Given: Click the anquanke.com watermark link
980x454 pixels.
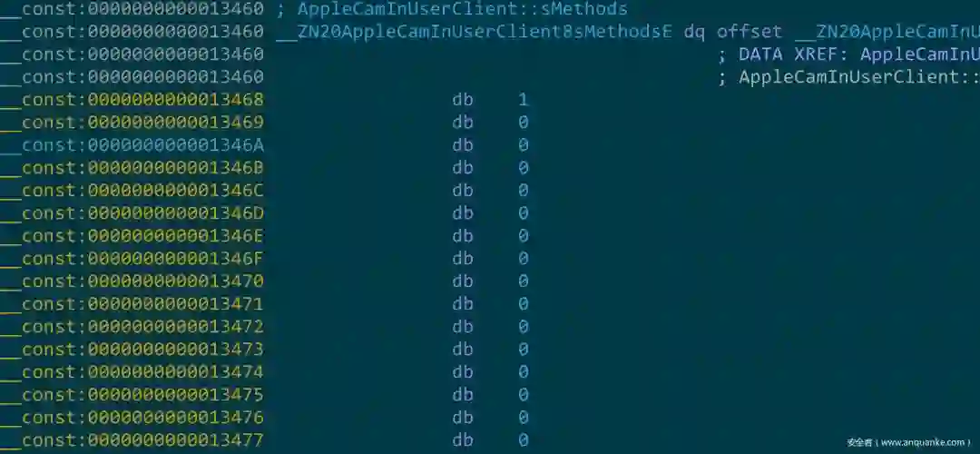Looking at the screenshot, I should pos(908,442).
